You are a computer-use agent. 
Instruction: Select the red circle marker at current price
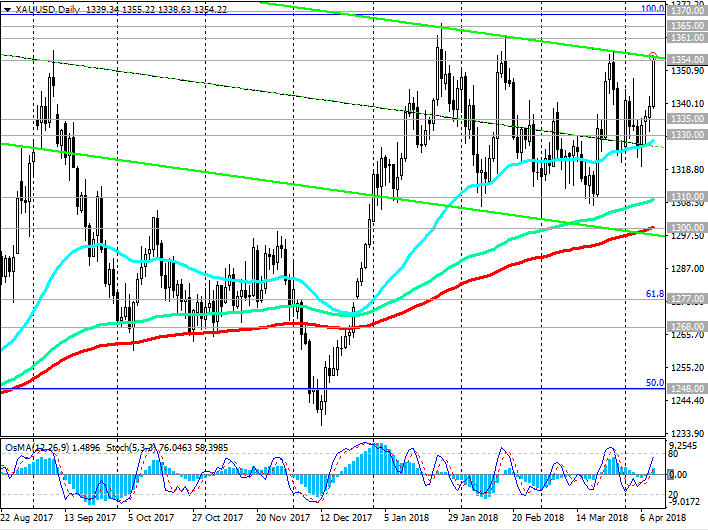click(652, 56)
